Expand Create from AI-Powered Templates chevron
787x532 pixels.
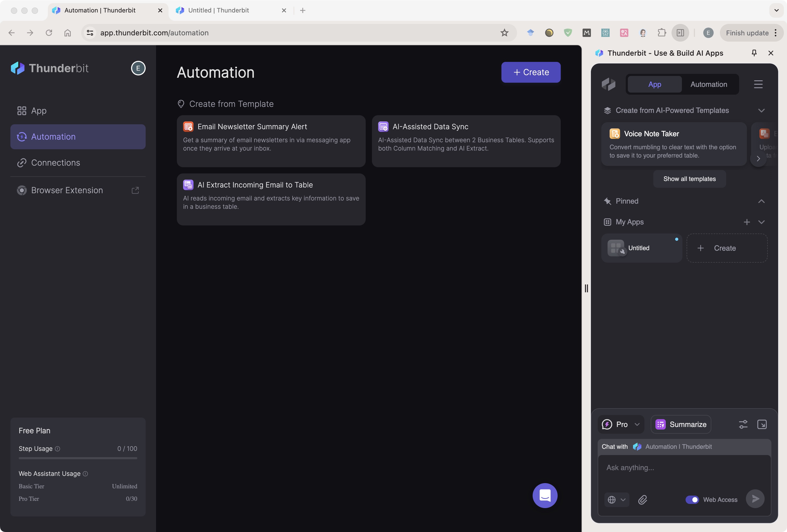pyautogui.click(x=761, y=111)
